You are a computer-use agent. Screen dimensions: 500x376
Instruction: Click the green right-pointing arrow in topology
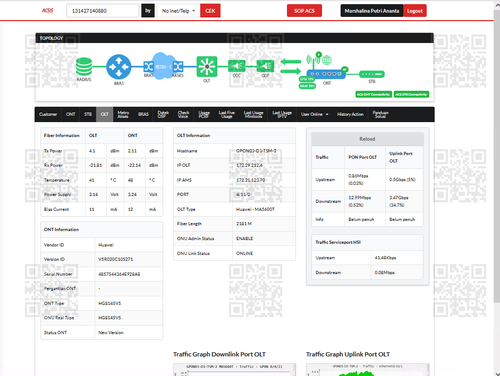click(x=291, y=71)
